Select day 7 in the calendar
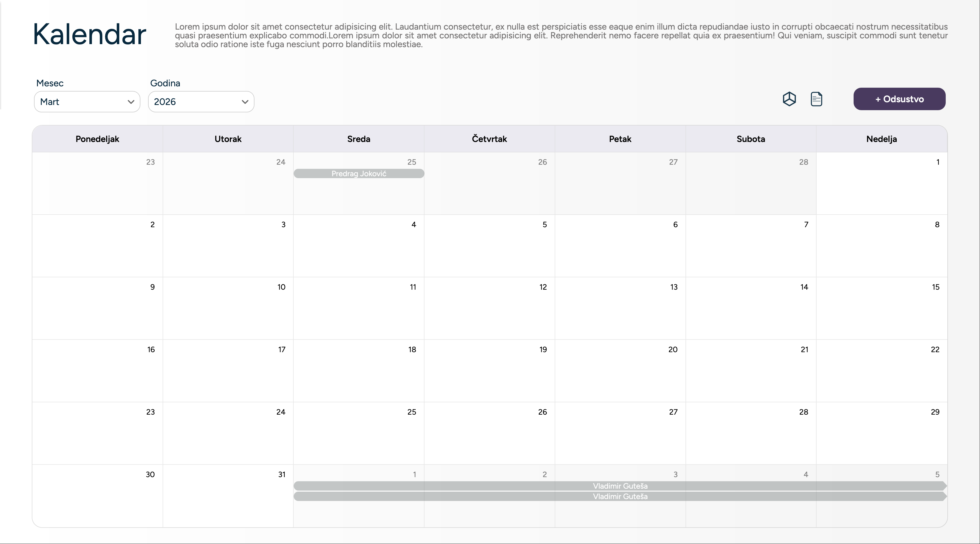Viewport: 980px width, 544px height. coord(750,246)
